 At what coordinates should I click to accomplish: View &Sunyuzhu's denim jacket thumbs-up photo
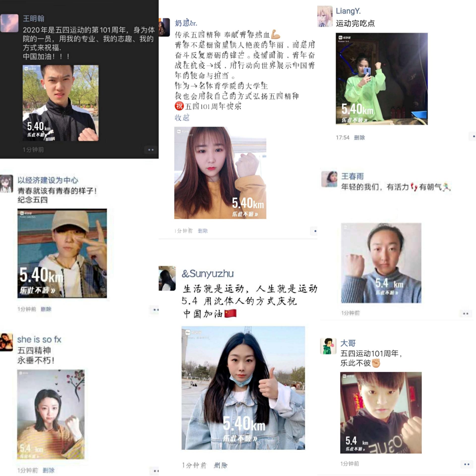point(243,388)
